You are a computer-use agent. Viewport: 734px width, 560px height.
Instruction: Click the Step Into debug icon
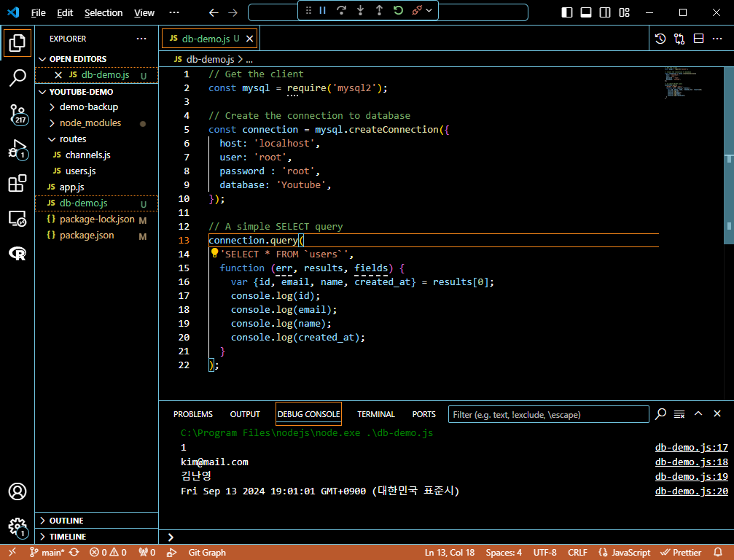361,10
